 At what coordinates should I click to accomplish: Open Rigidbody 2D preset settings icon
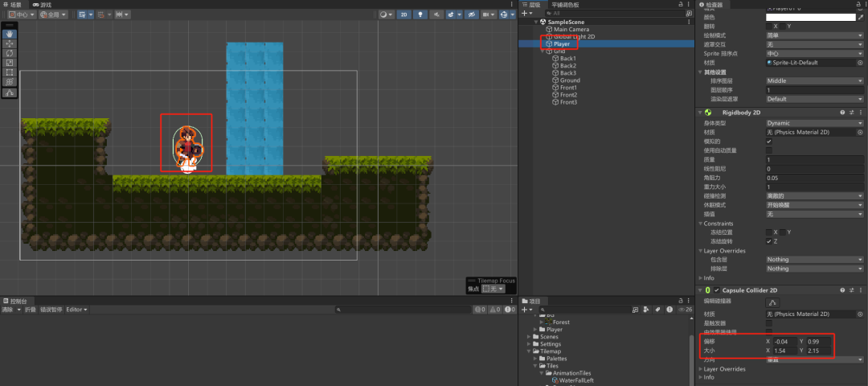point(851,113)
